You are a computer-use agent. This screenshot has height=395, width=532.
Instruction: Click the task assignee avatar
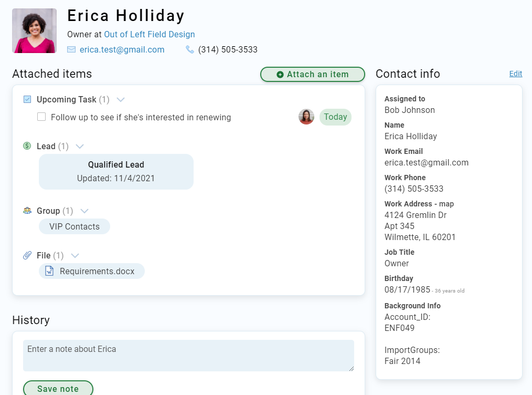click(306, 117)
